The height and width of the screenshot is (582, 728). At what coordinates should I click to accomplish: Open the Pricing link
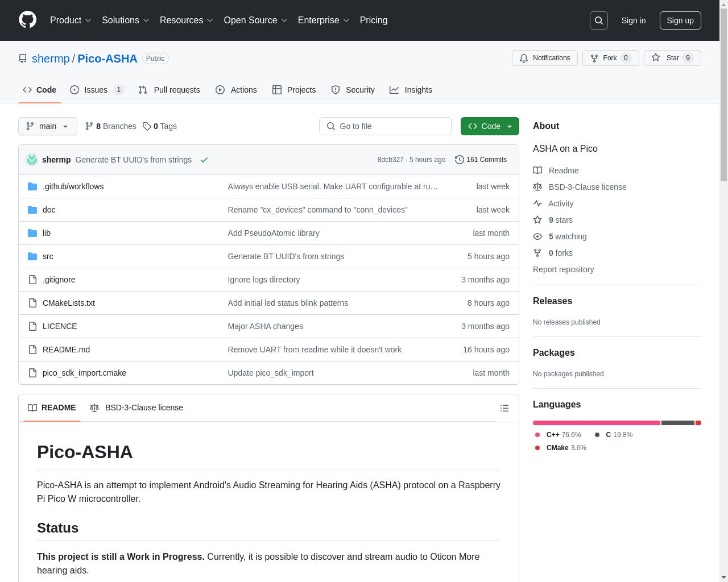(x=374, y=20)
